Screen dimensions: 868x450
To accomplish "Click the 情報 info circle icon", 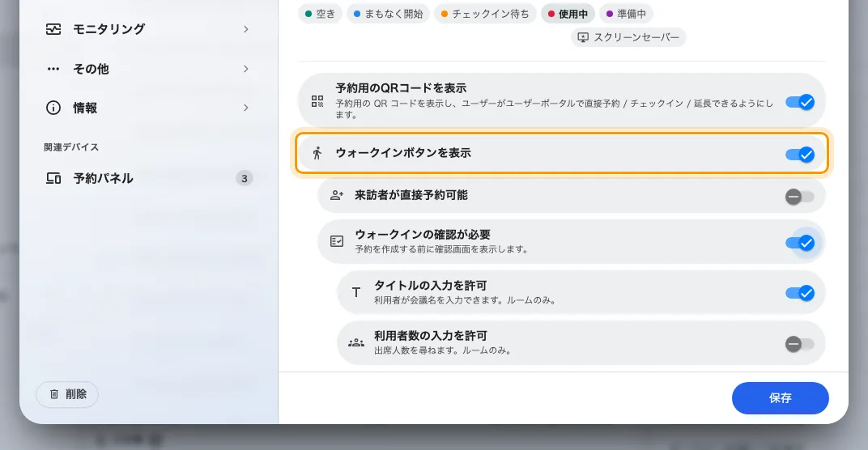I will [53, 108].
